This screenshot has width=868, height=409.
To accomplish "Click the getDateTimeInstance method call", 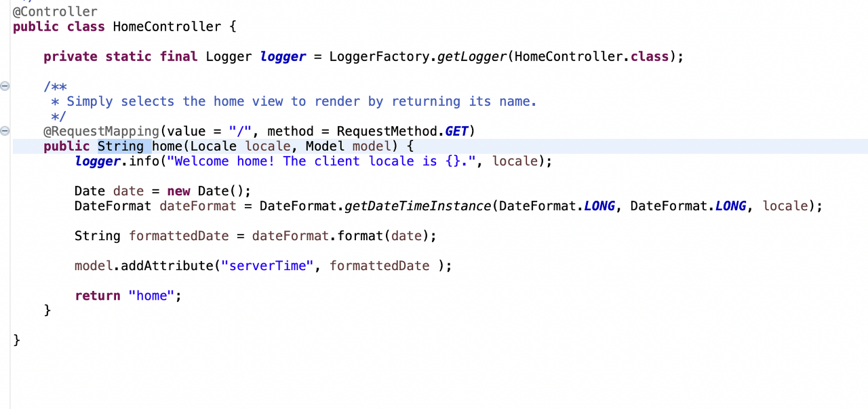I will pyautogui.click(x=418, y=206).
